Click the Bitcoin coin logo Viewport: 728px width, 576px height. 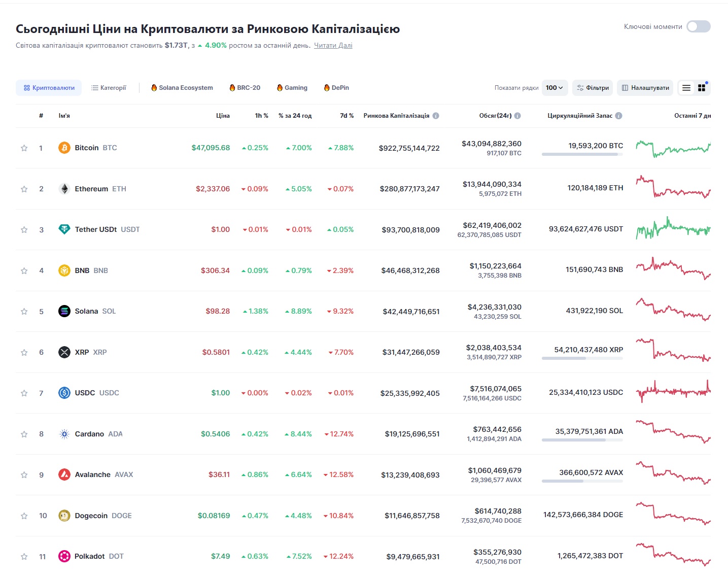click(64, 148)
